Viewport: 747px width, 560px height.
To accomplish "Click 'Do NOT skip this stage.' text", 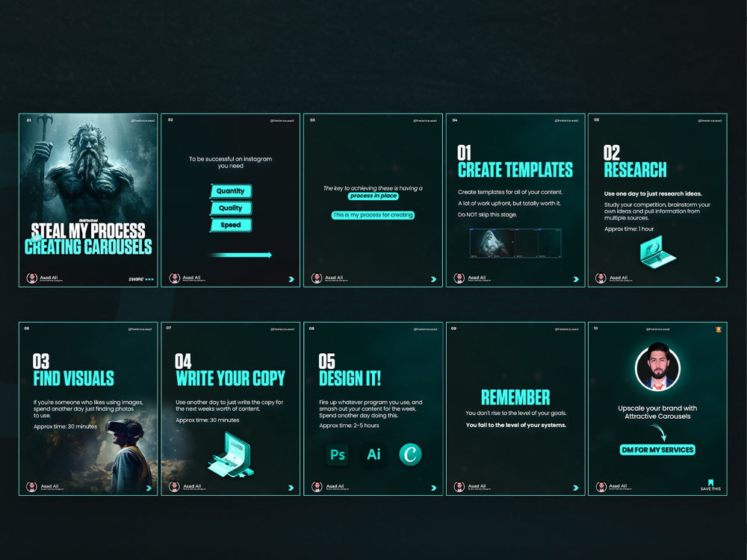I will click(487, 215).
